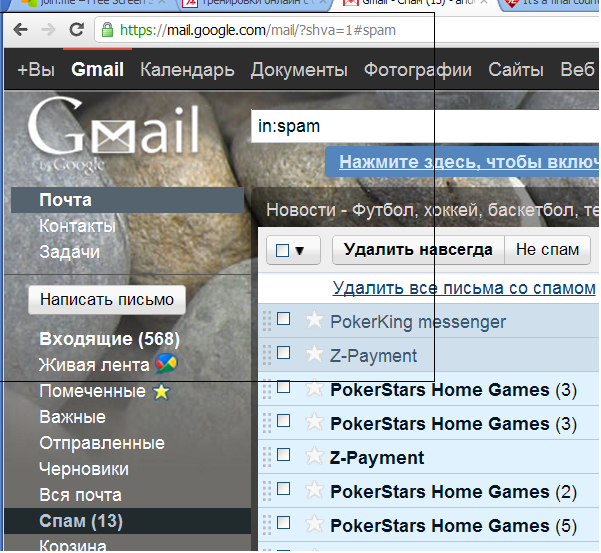Check the bold Z-Payment row checkbox
The image size is (601, 553).
(283, 455)
